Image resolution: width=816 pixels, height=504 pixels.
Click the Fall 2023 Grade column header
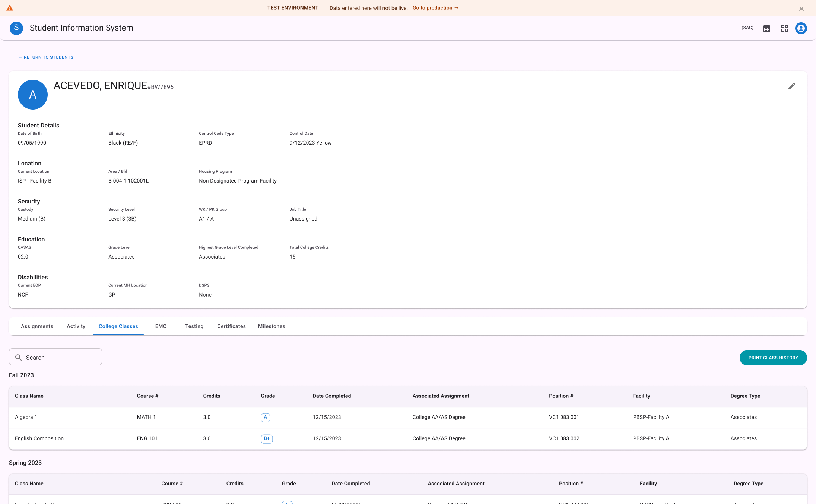[x=268, y=396]
